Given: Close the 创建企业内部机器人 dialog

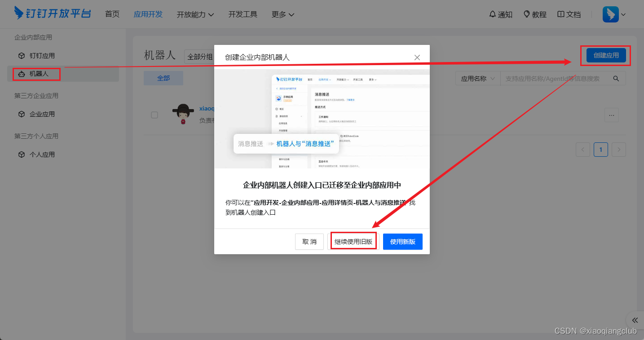Looking at the screenshot, I should click(417, 57).
